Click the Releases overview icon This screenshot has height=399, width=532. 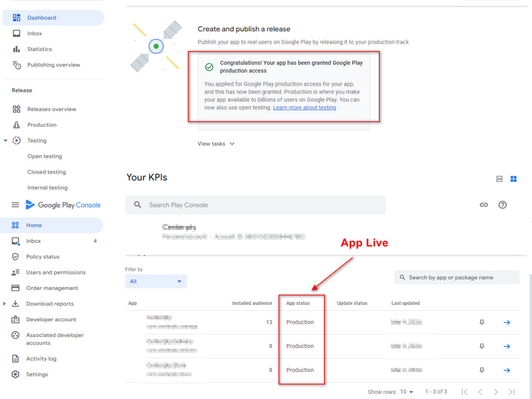coord(16,109)
